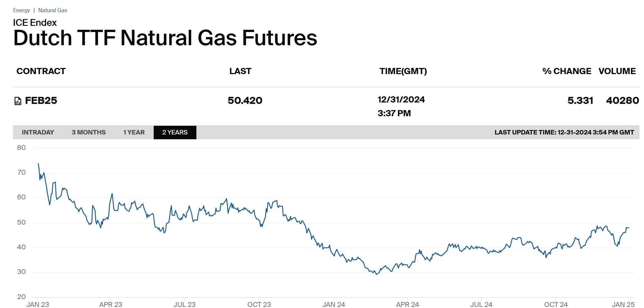The image size is (644, 308).
Task: Open the chart icon beside FEB25
Action: tap(18, 101)
